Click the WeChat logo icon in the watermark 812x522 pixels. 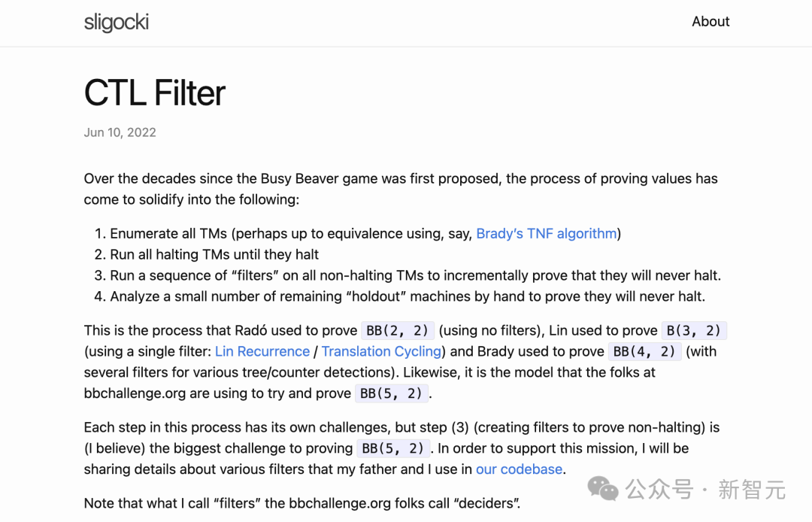[603, 489]
